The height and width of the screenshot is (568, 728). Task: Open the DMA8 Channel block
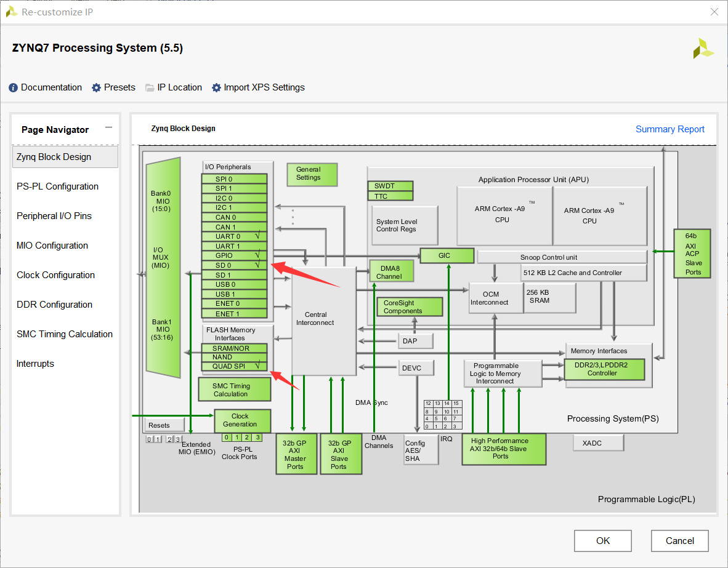[390, 270]
